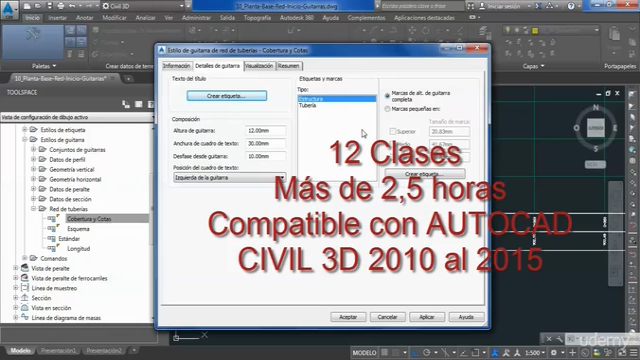
Task: Toggle layer on/off lightbulb icon
Action: click(x=507, y=30)
